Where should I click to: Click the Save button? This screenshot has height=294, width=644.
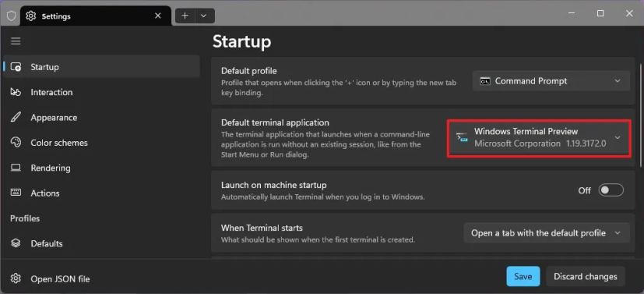pos(523,276)
